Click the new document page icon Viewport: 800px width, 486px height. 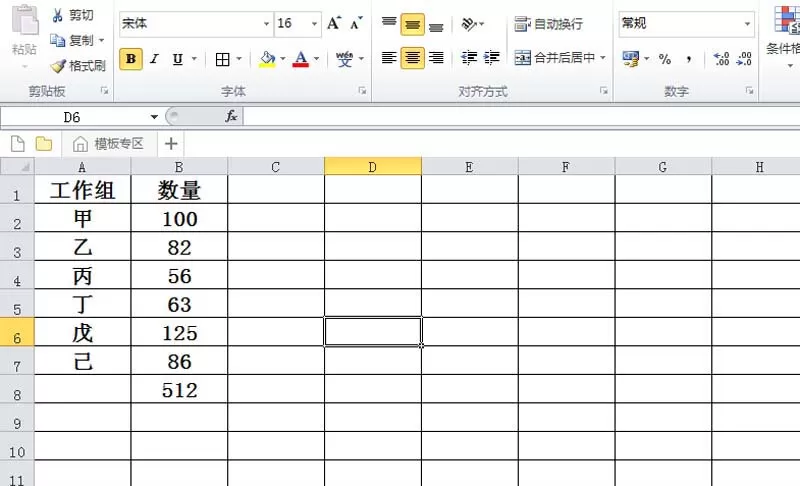click(x=17, y=144)
